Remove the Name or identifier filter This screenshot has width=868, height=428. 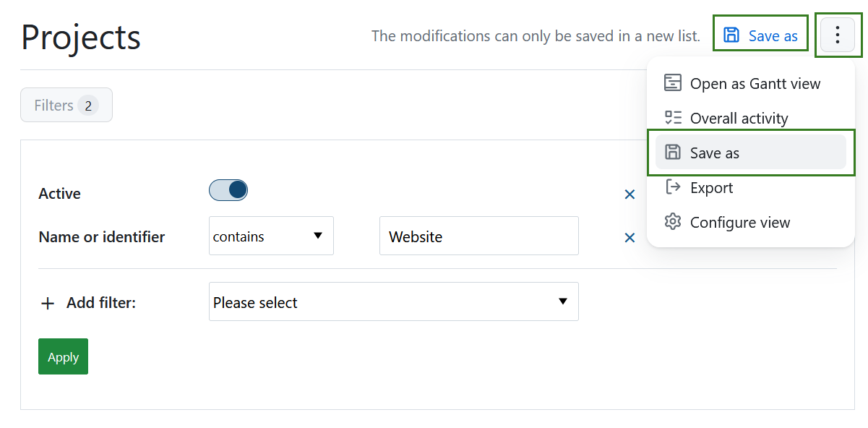point(629,237)
